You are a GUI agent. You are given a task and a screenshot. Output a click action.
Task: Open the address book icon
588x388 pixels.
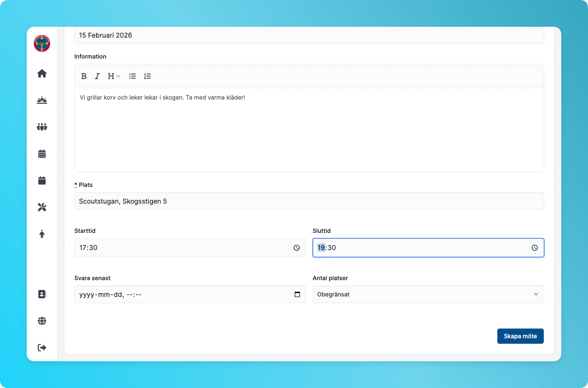coord(42,294)
